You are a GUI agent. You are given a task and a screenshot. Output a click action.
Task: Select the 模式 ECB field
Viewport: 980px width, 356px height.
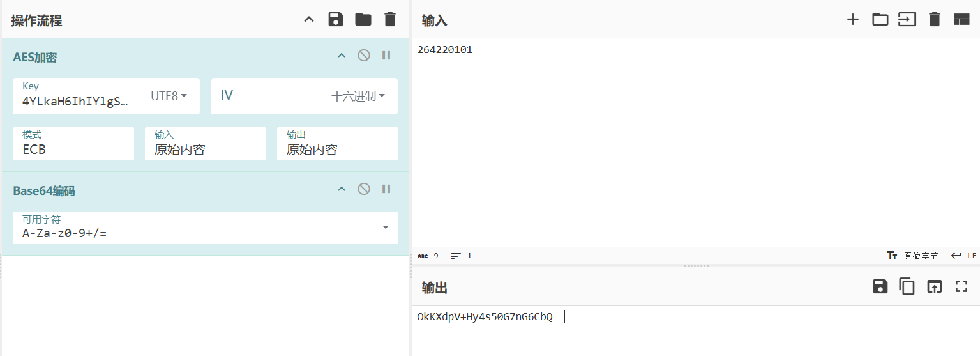click(73, 143)
